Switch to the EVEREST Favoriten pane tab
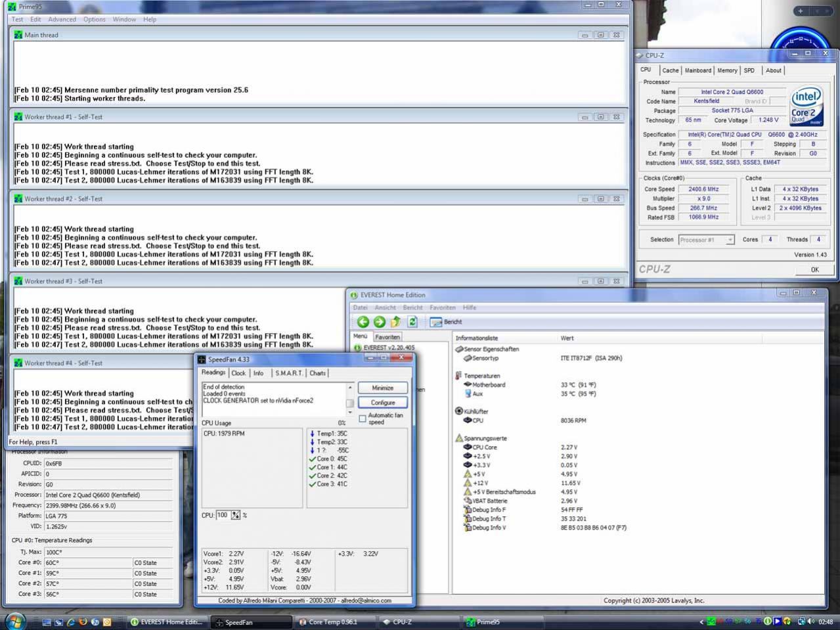This screenshot has width=840, height=630. [x=387, y=337]
